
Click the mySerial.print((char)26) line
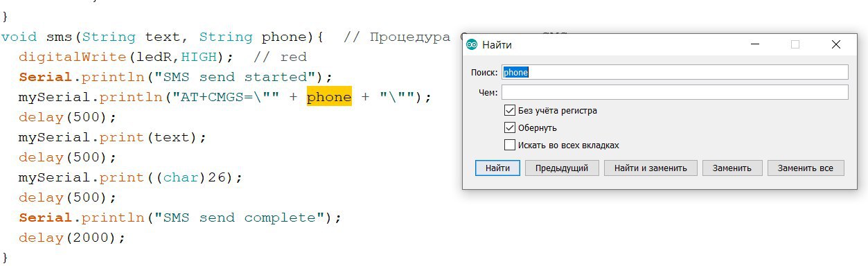[x=131, y=177]
